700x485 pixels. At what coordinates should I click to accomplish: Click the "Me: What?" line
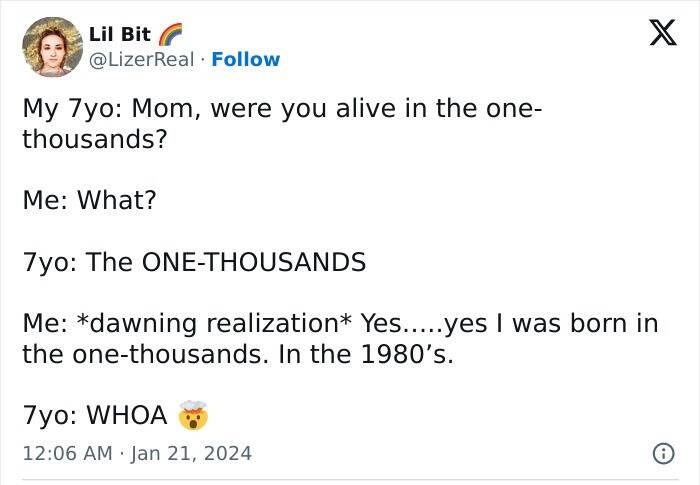(x=89, y=200)
